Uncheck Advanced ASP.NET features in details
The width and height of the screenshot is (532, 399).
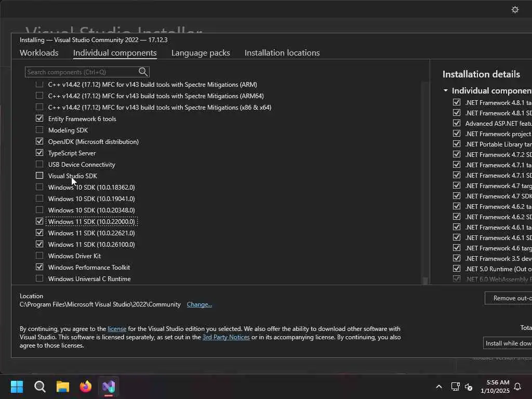click(x=457, y=123)
